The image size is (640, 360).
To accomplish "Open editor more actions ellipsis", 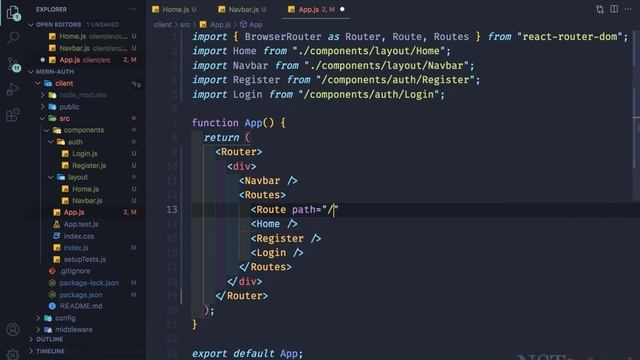I will click(628, 9).
